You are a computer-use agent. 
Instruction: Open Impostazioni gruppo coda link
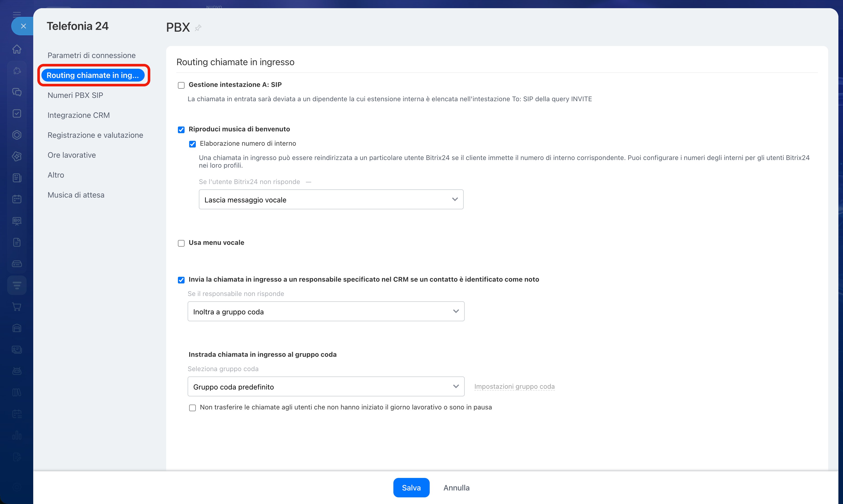pos(514,386)
